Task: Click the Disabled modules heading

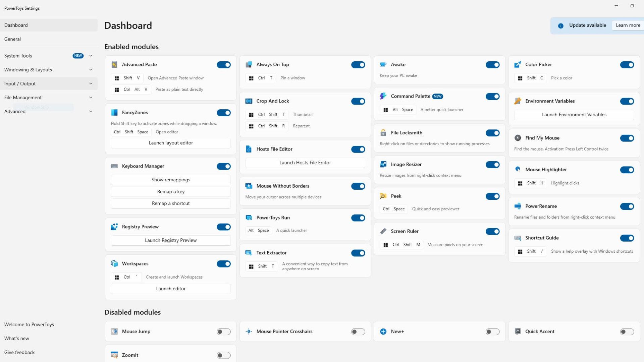Action: click(132, 312)
